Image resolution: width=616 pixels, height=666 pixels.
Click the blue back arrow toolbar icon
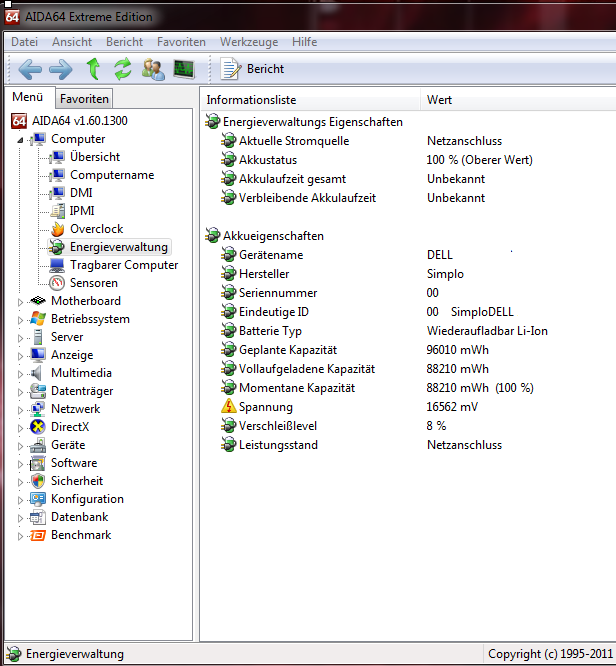30,69
